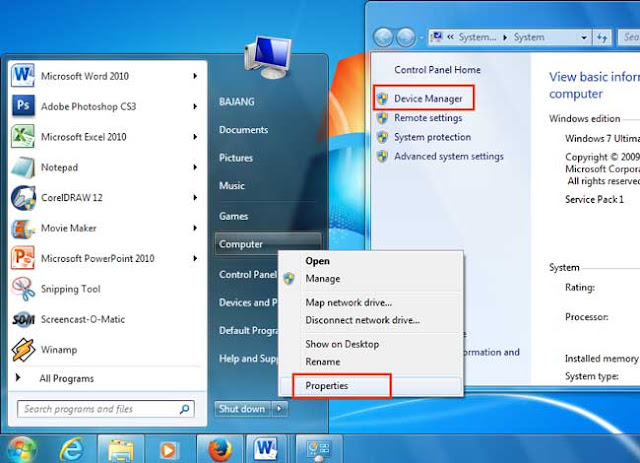Switch to Word on the taskbar

click(x=266, y=449)
